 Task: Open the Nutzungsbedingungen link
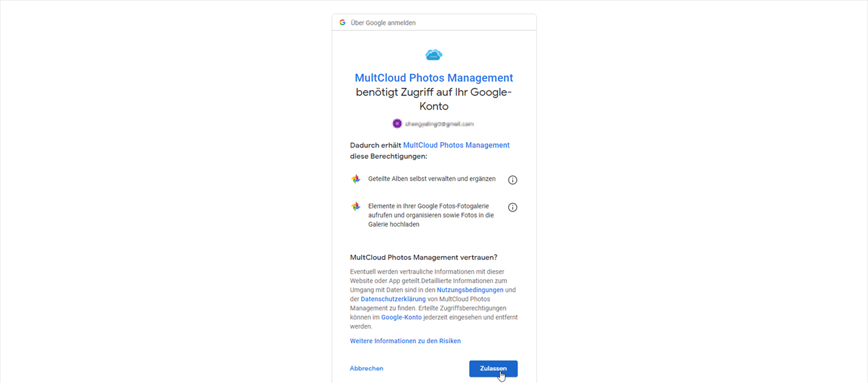coord(470,290)
